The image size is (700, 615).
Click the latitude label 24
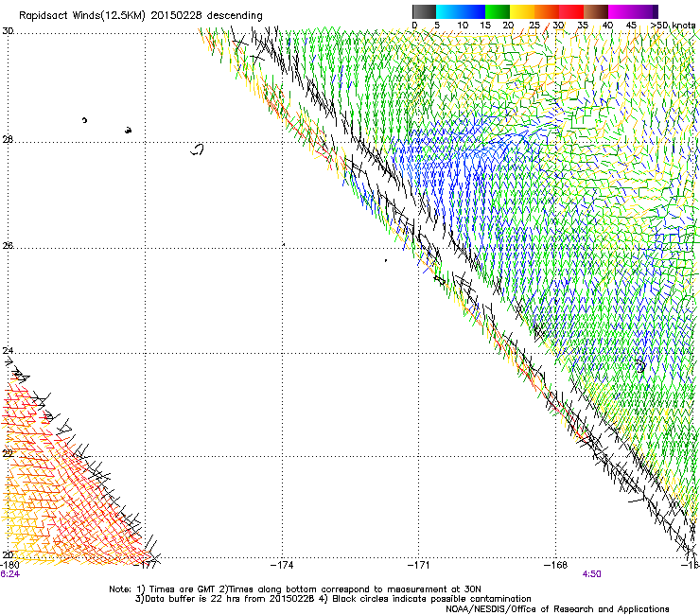(x=8, y=351)
